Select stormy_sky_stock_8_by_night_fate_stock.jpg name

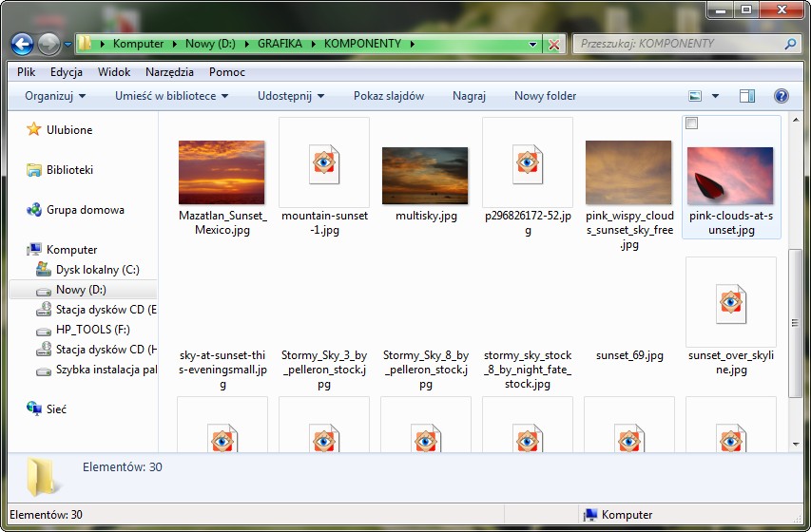528,370
